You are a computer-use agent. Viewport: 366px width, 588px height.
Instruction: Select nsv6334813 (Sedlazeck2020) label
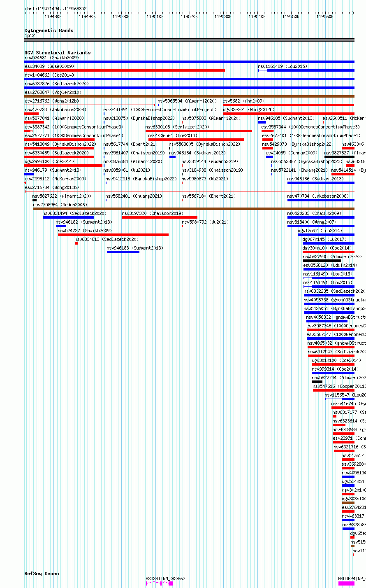point(107,239)
